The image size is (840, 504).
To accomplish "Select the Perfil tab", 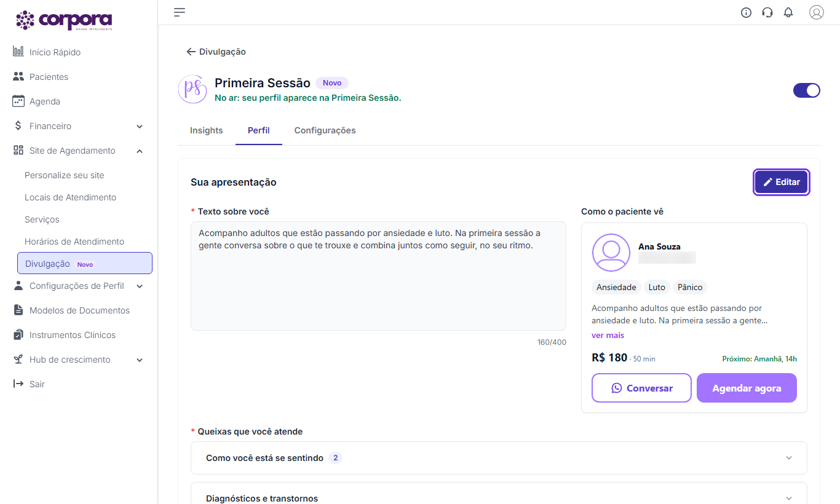I will coord(259,130).
